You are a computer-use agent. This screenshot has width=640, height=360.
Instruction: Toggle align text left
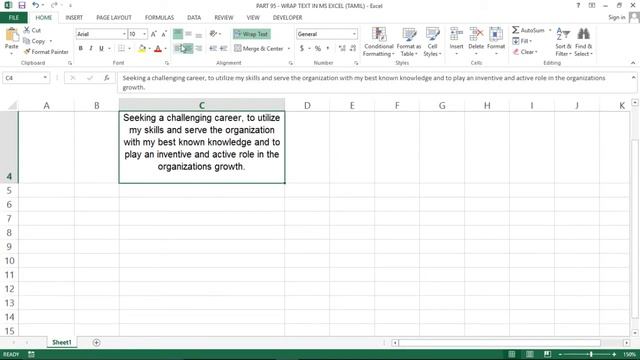(178, 49)
